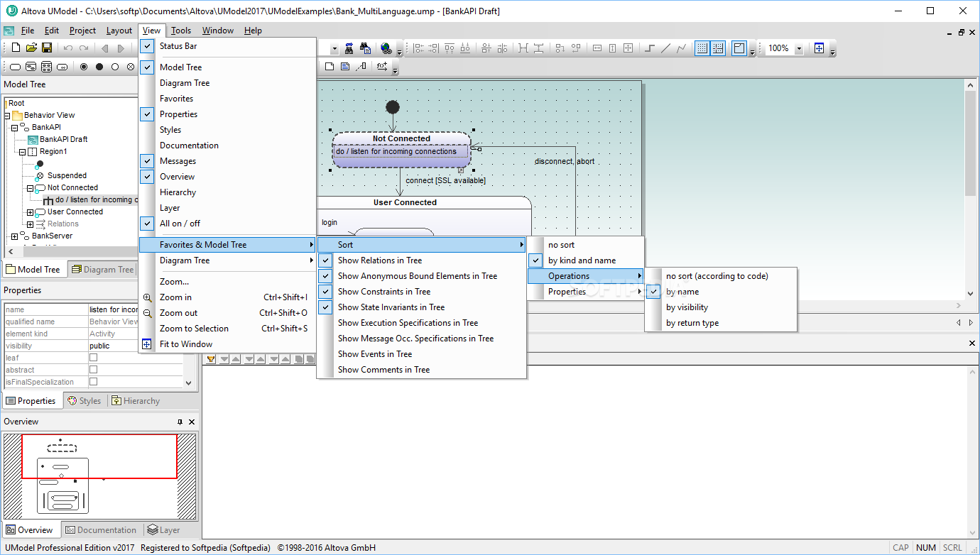Screen dimensions: 980x555
Task: Switch to the Styles tab
Action: [x=84, y=401]
